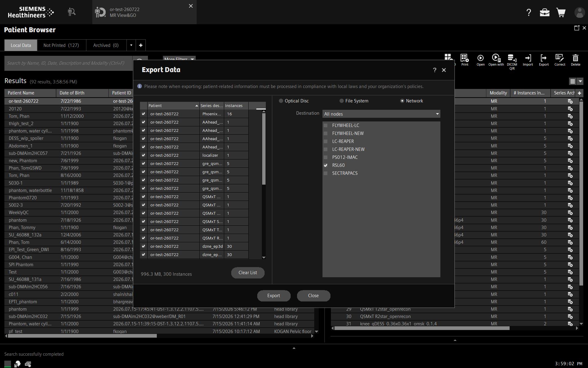
Task: Click the export list vertical scrollbar
Action: (264, 149)
